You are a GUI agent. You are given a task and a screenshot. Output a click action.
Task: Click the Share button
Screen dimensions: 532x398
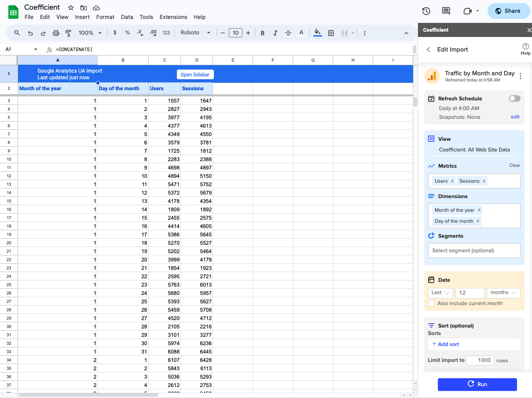coord(509,11)
